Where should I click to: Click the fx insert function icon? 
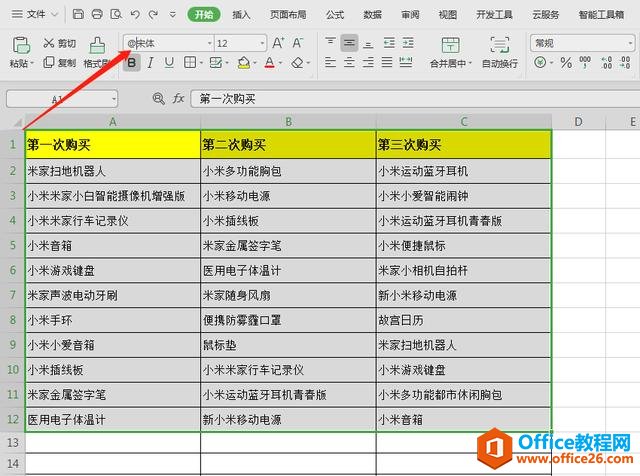click(178, 98)
